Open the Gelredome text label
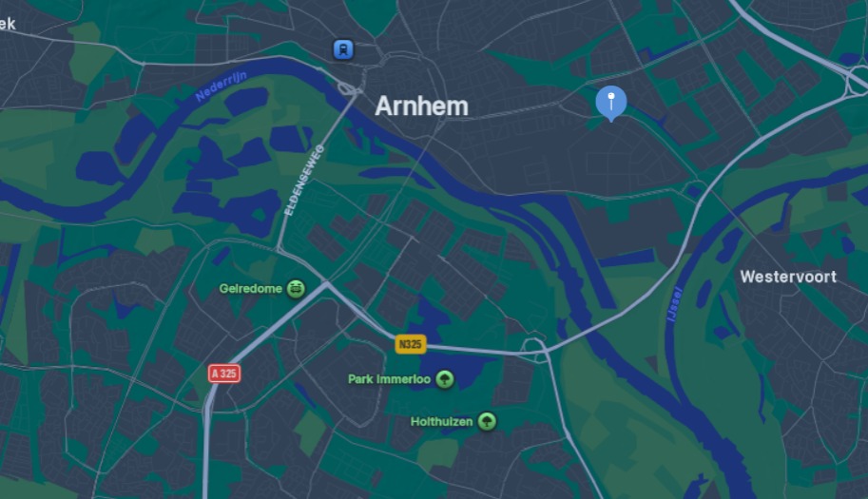The height and width of the screenshot is (499, 868). (x=251, y=288)
